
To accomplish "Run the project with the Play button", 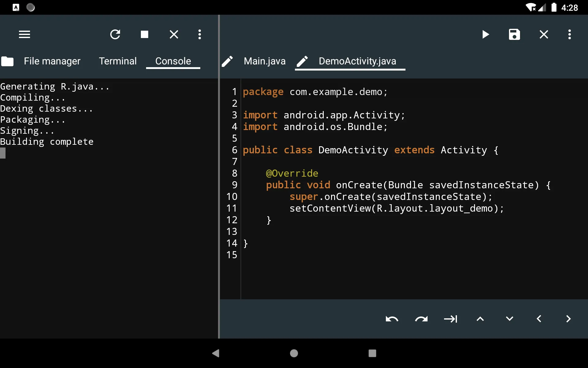I will click(x=485, y=34).
